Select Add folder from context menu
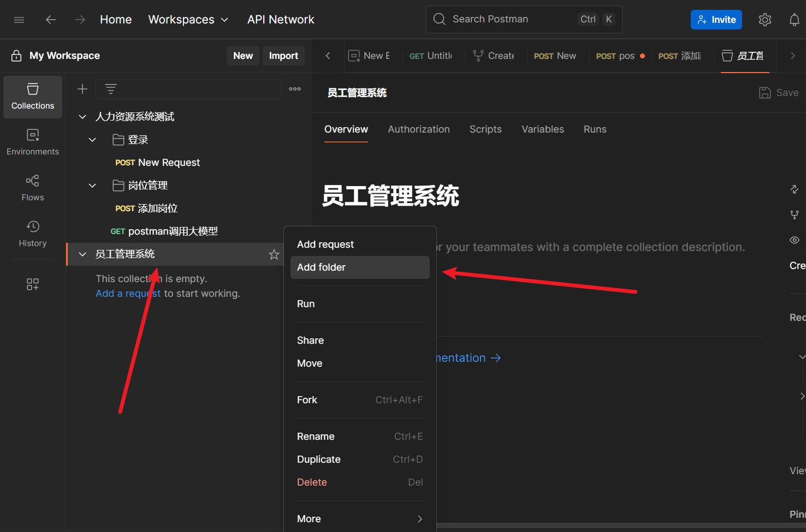The height and width of the screenshot is (532, 806). coord(321,267)
